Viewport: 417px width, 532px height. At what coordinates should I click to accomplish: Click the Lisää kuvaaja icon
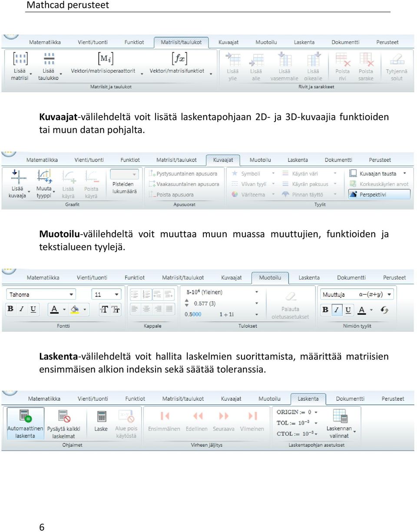click(x=18, y=176)
